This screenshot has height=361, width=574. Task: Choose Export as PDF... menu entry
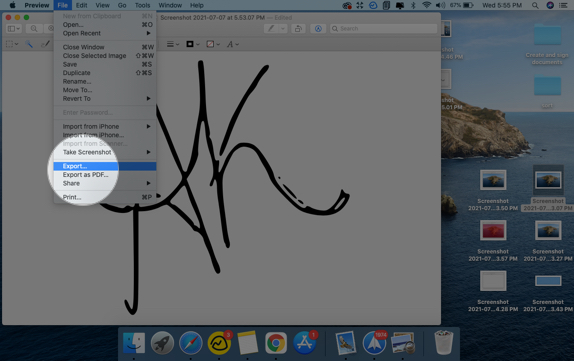105,175
